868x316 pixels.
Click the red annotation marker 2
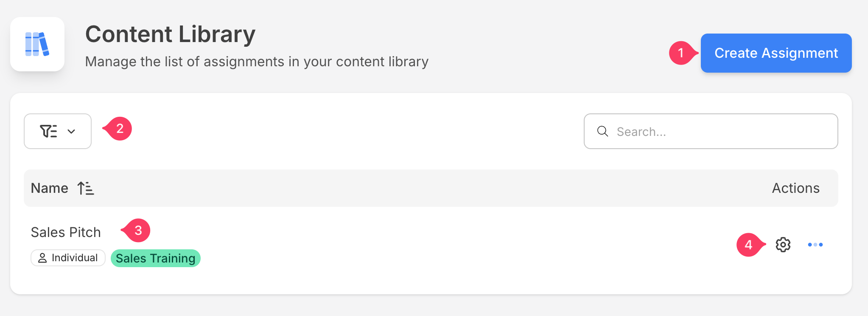click(120, 129)
